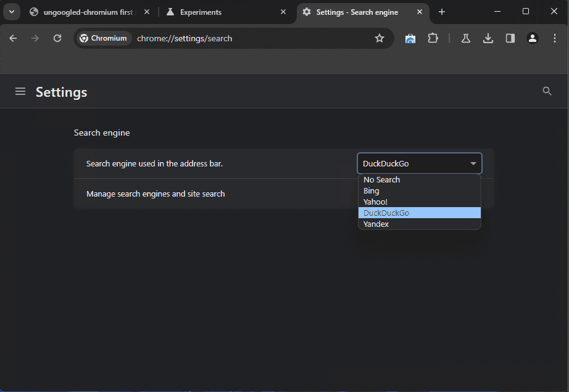Click the reload page icon
Screen dimensions: 569x392
(57, 38)
